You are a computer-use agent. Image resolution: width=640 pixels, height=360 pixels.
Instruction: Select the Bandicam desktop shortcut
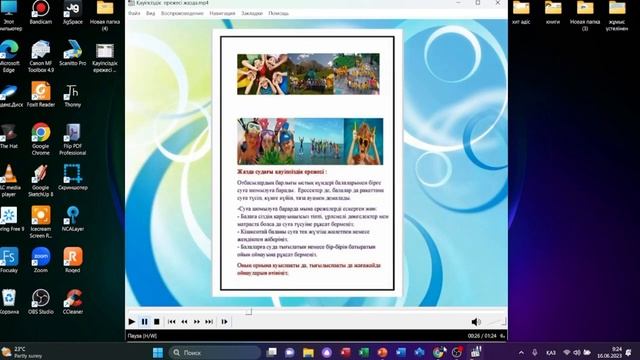pos(41,13)
